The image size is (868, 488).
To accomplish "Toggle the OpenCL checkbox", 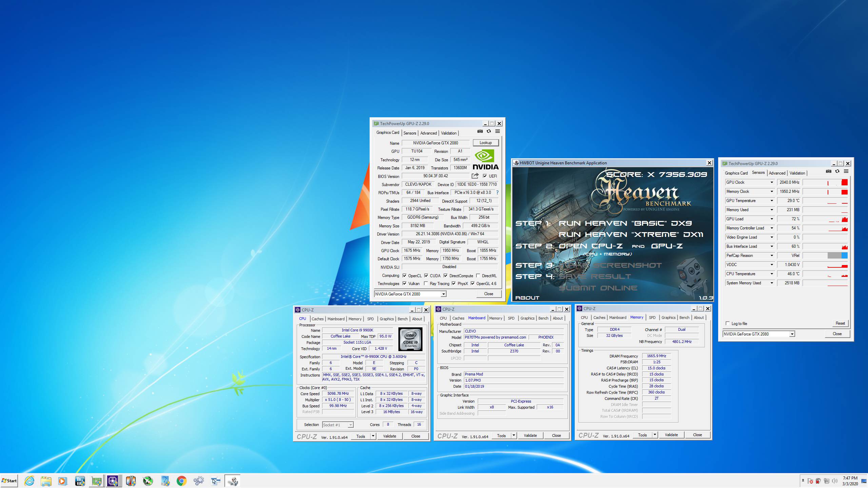I will coord(405,276).
